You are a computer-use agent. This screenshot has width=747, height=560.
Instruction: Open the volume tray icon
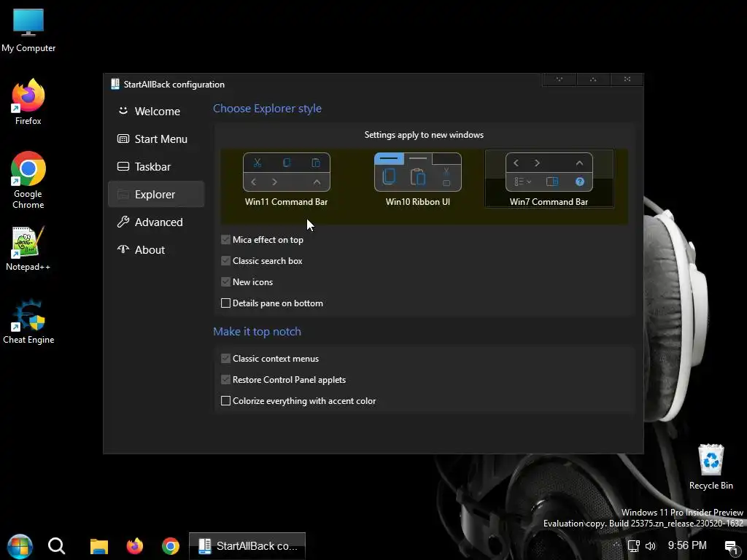point(650,546)
